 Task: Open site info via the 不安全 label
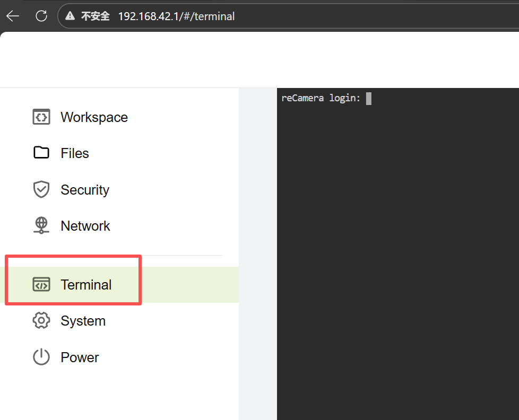95,16
